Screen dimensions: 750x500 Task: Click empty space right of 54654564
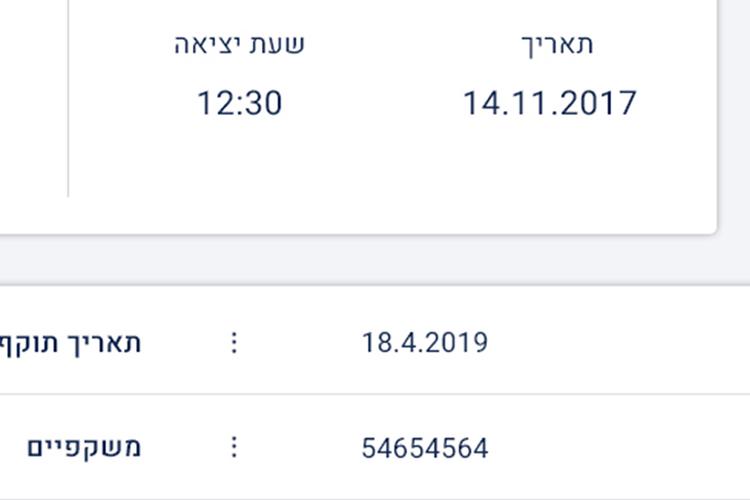coord(617,448)
